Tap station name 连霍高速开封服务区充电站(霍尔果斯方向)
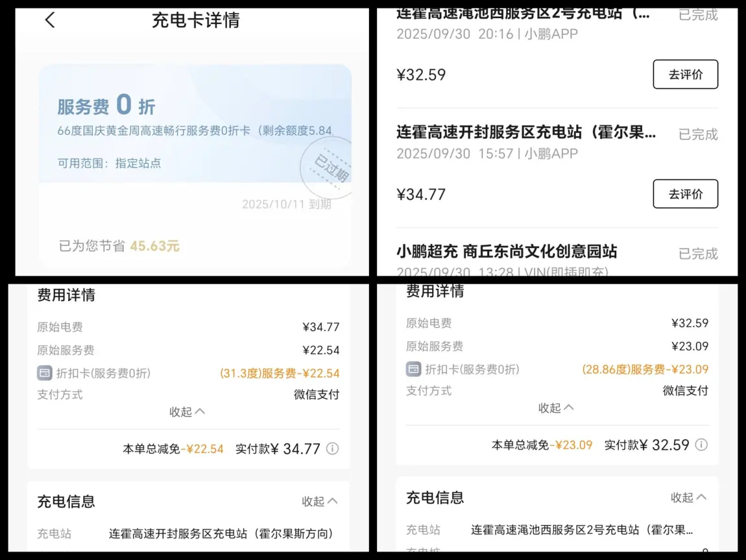This screenshot has width=746, height=560. 221,534
